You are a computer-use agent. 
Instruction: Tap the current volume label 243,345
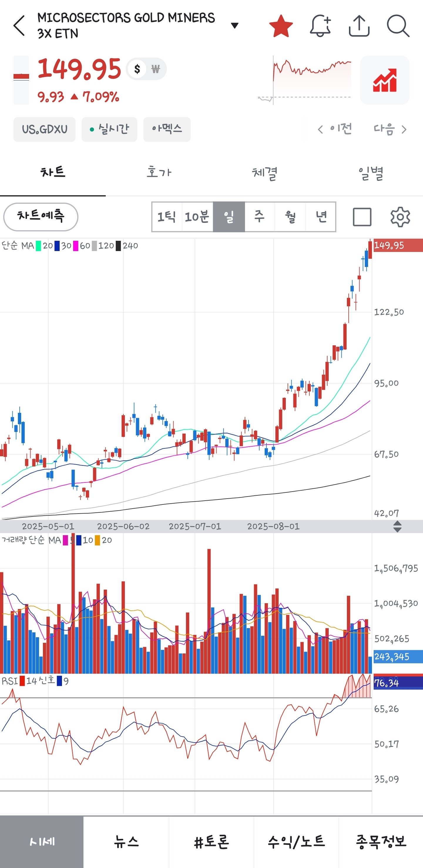[398, 656]
